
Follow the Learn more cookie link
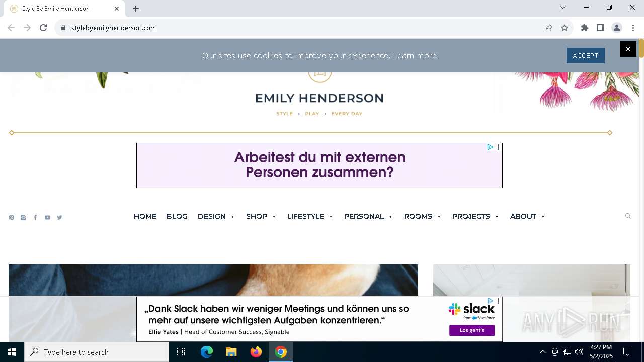415,56
